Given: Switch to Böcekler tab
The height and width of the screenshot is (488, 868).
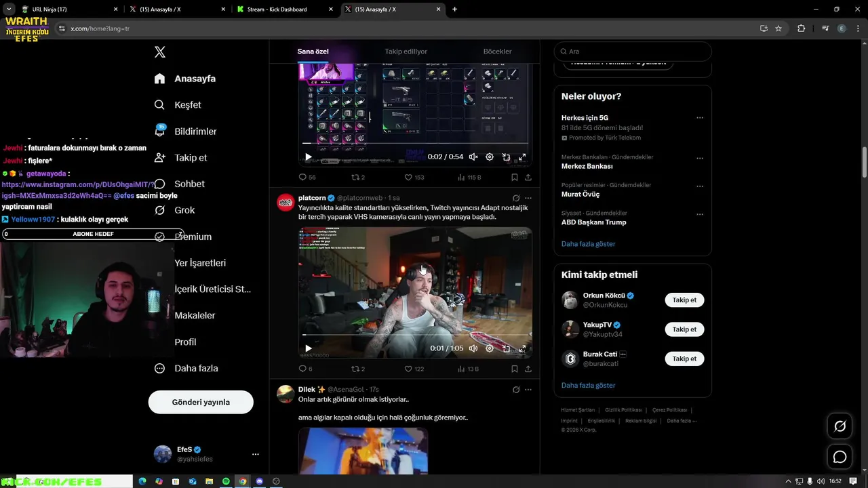Looking at the screenshot, I should (x=497, y=52).
